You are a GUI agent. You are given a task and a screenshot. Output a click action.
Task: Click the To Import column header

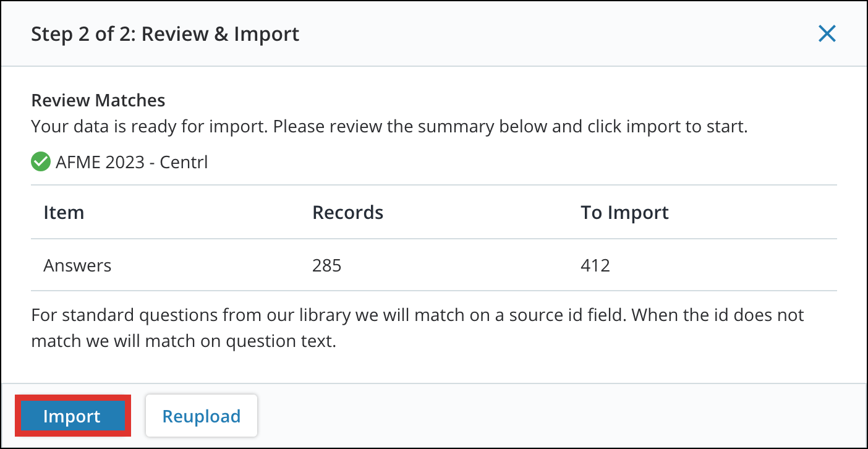(x=624, y=212)
